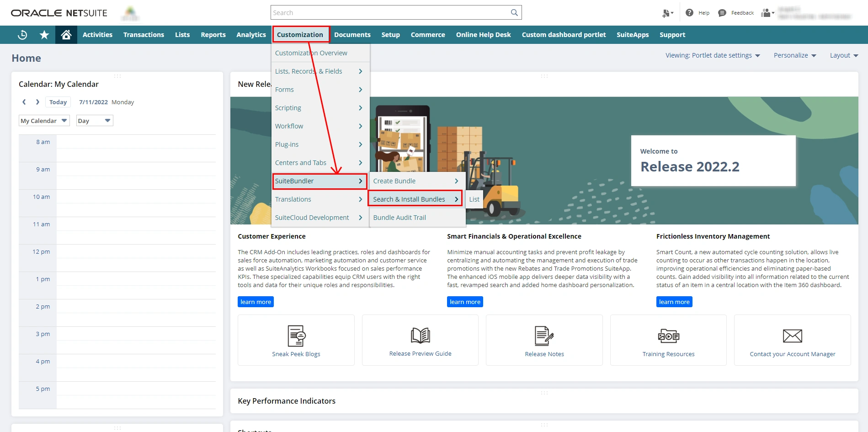Viewport: 868px width, 432px height.
Task: Open the Recent Records clock icon
Action: coord(22,34)
